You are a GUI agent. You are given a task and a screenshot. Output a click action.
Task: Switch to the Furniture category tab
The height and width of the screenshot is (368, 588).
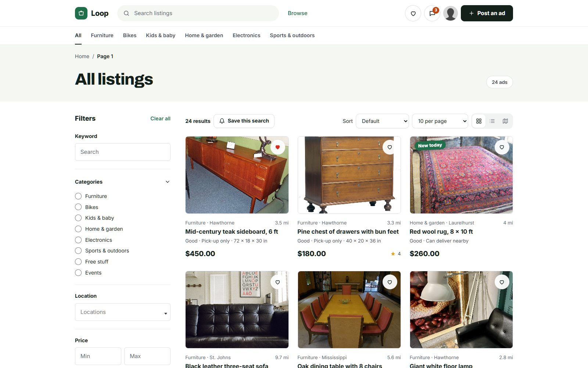tap(102, 35)
